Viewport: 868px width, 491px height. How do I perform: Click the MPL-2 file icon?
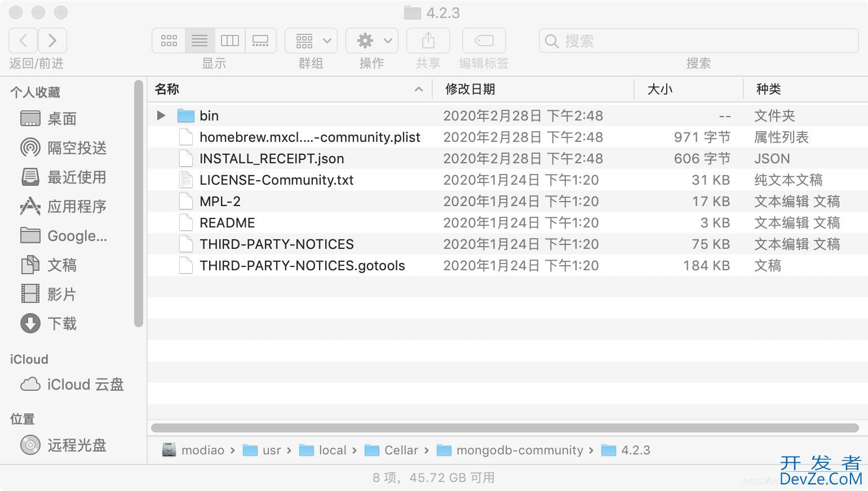[185, 201]
